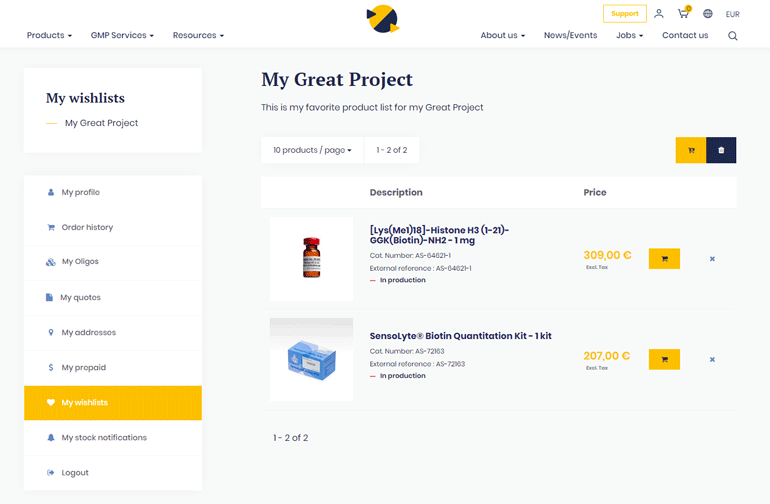Viewport: 770px width, 504px height.
Task: Open the SensoLyte Biotin Quantitation Kit link
Action: pos(460,336)
